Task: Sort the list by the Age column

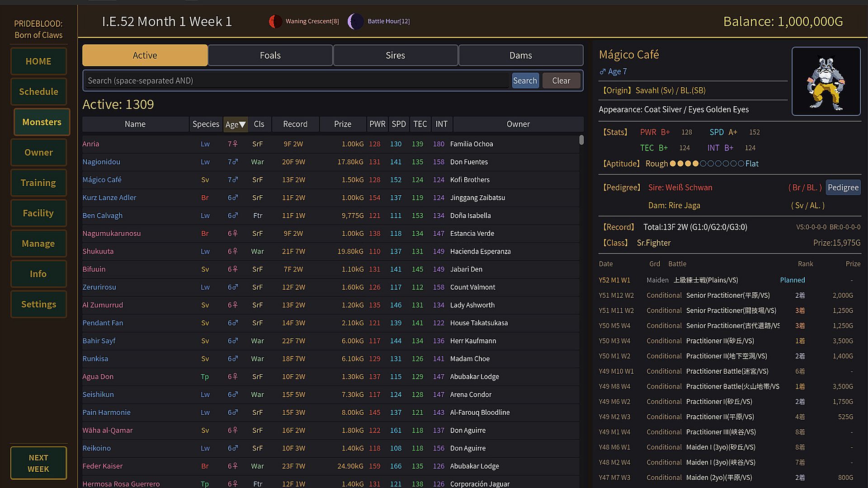Action: [x=236, y=124]
